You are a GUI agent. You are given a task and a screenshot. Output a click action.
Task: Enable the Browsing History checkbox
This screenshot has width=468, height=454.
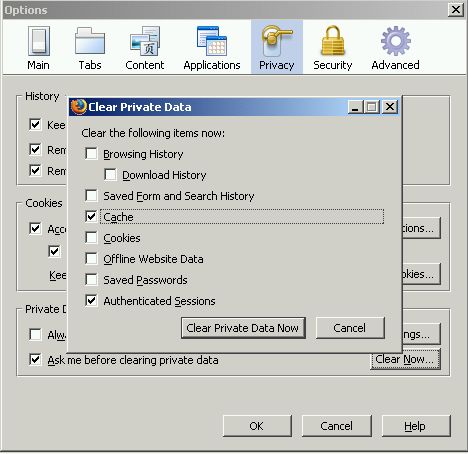(x=91, y=154)
